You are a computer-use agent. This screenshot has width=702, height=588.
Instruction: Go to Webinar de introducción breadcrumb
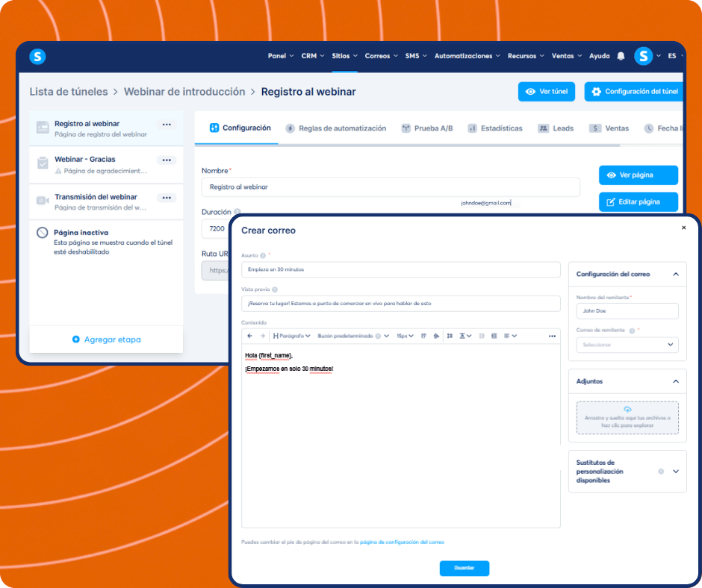point(184,92)
